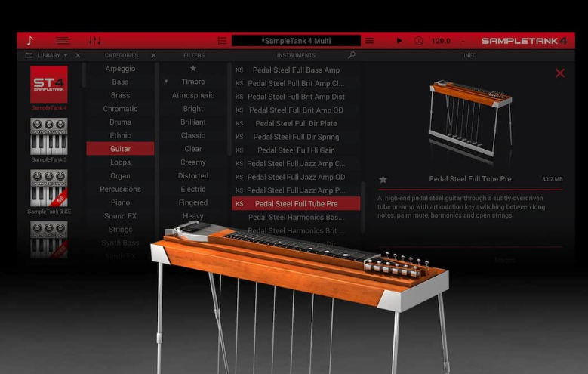588x374 pixels.
Task: Search instruments with the magnifier icon
Action: coord(352,55)
